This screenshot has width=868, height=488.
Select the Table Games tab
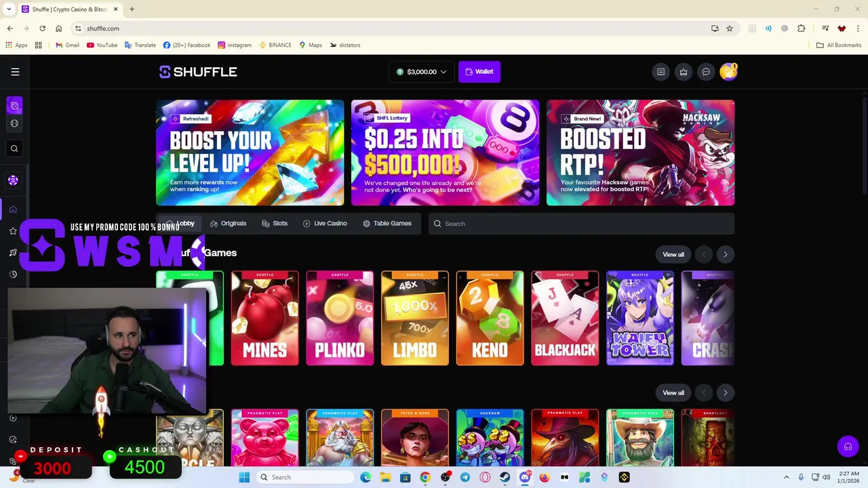click(387, 224)
